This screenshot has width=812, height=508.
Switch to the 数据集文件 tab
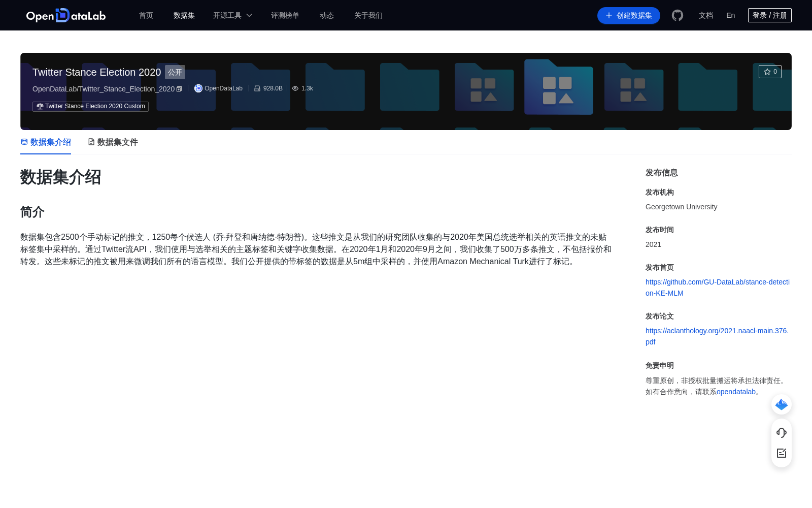pyautogui.click(x=113, y=142)
